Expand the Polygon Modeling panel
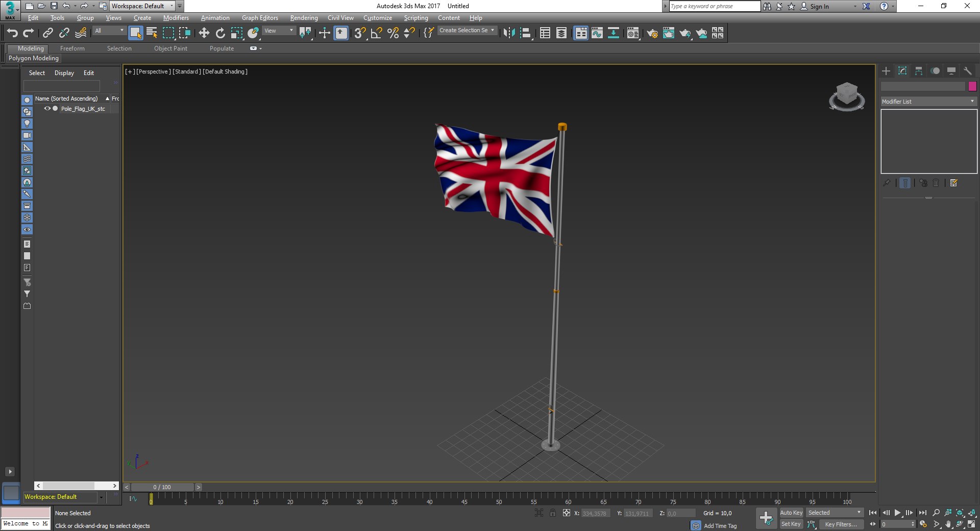This screenshot has width=980, height=531. [34, 58]
